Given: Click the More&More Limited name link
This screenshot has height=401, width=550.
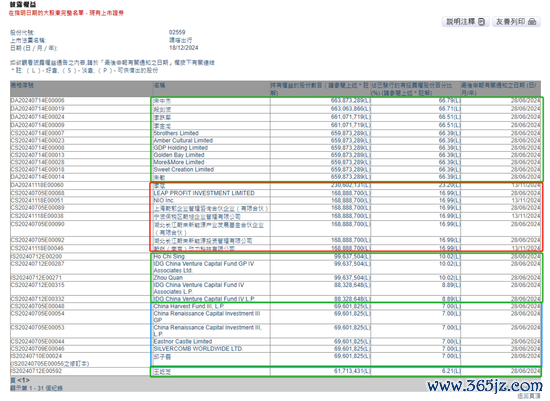Looking at the screenshot, I should click(x=179, y=162).
